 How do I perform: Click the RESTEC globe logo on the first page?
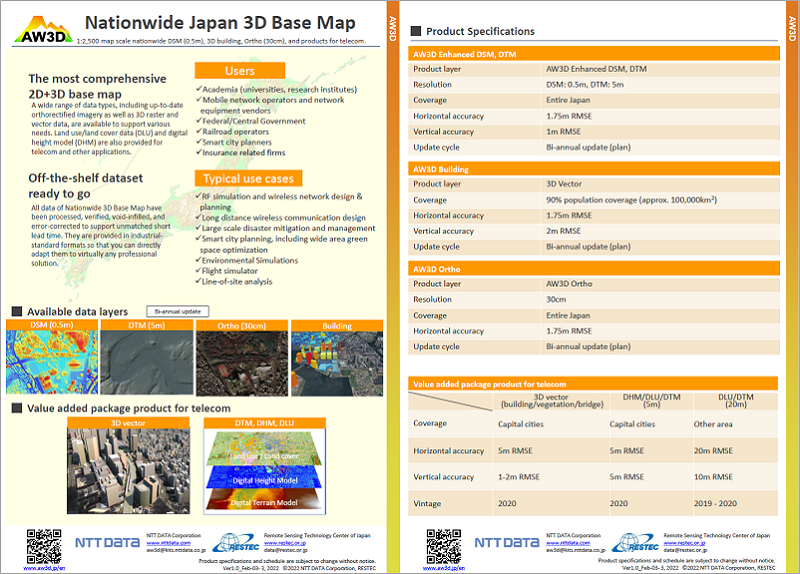click(236, 543)
